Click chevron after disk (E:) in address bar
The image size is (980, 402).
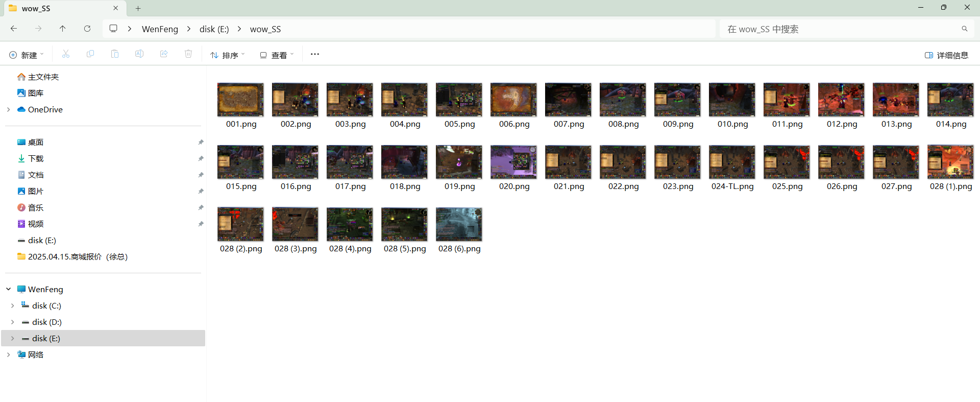coord(239,29)
